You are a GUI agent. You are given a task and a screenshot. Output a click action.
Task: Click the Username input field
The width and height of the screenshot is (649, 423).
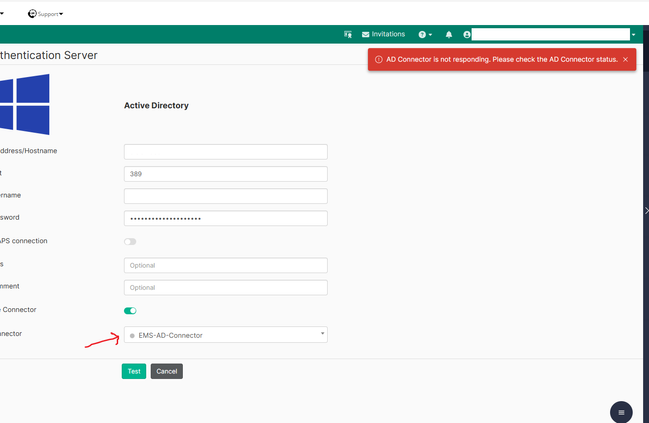[226, 196]
